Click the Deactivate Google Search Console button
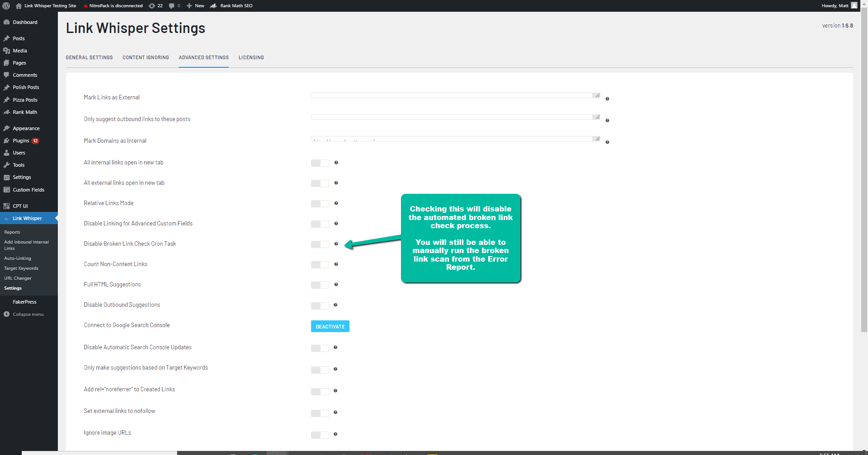Screen dimensions: 868x455 pos(330,326)
